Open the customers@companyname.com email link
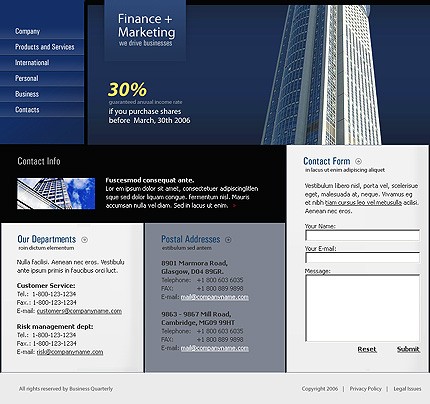Image resolution: width=430 pixels, height=404 pixels. pos(79,311)
